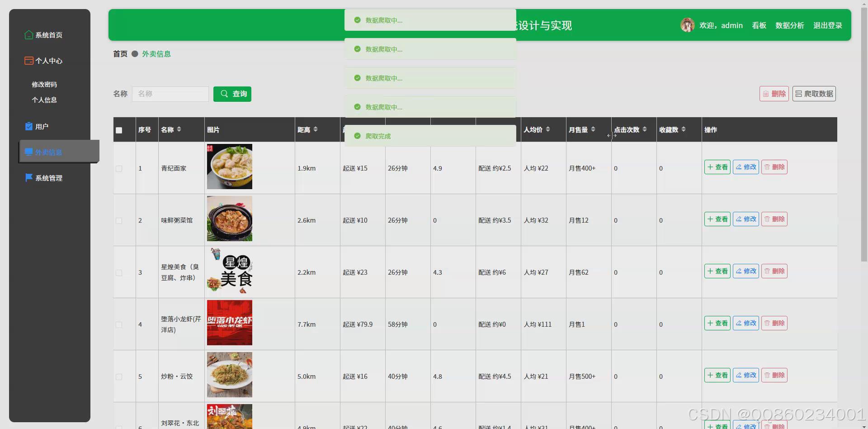This screenshot has width=868, height=429.
Task: Click the 首页 breadcrumb link
Action: (120, 54)
